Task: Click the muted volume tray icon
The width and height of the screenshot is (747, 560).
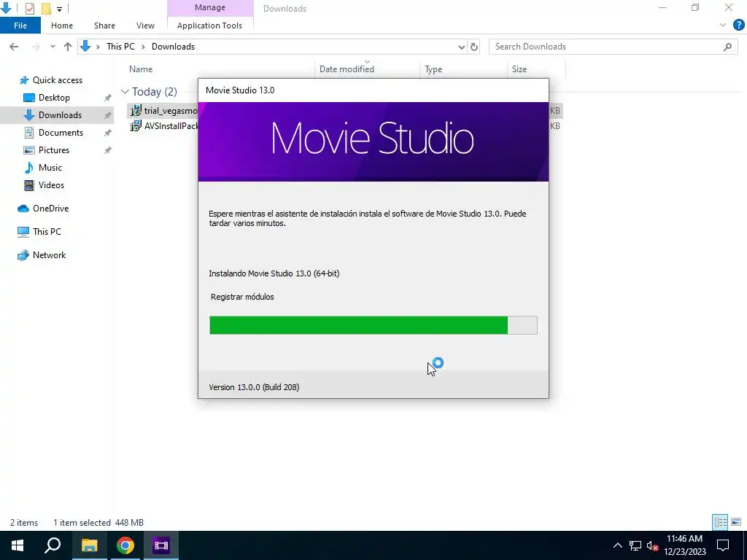Action: click(652, 545)
